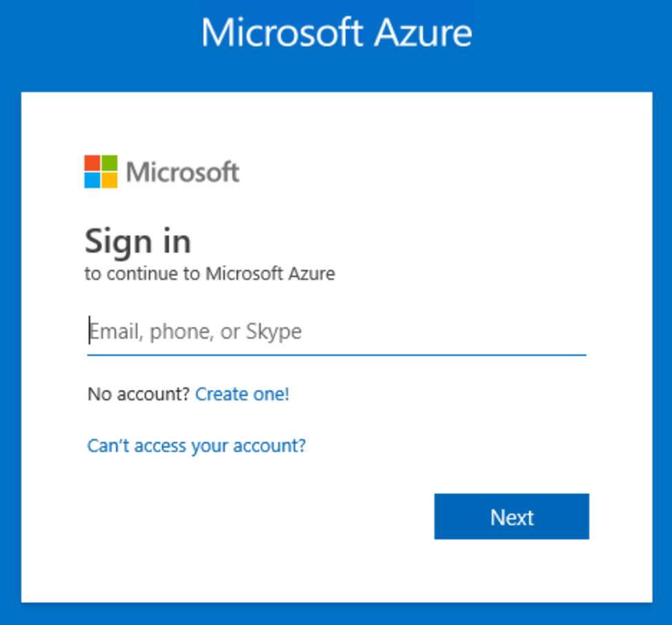Click the word "Microsoft" in page header
Image resolution: width=672 pixels, height=625 pixels.
click(x=282, y=32)
